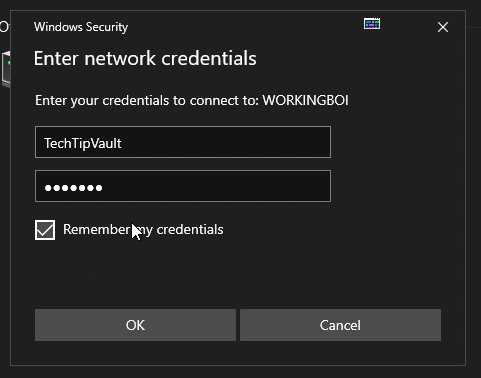Confirm credentials with the OK button
This screenshot has width=481, height=378.
pos(135,325)
